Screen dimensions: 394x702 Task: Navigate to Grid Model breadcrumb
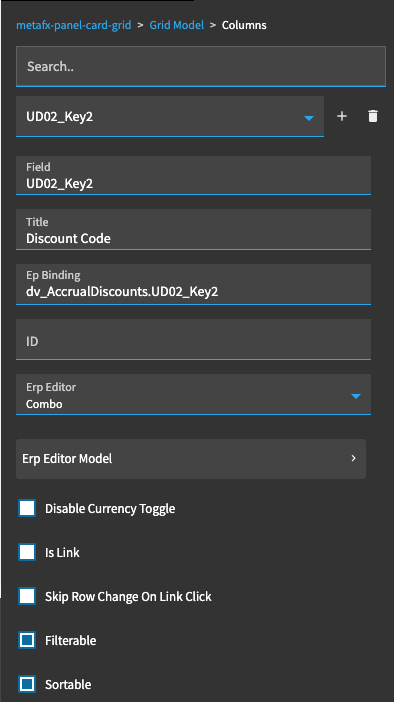tap(176, 25)
